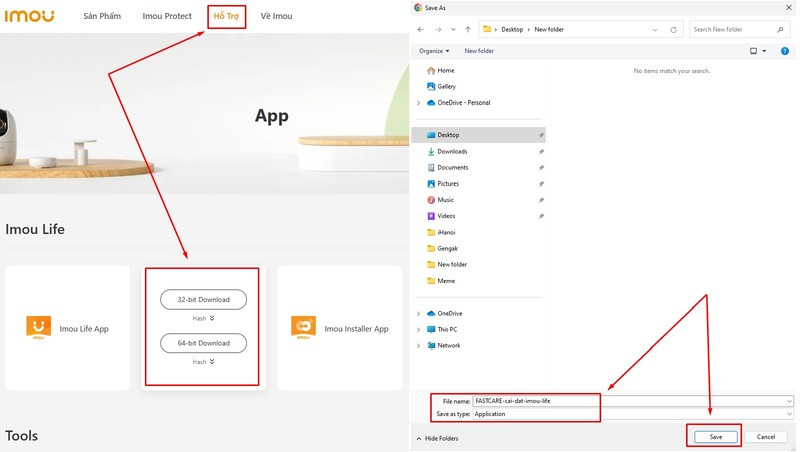Expand the Hash under 64-bit Download

(204, 362)
